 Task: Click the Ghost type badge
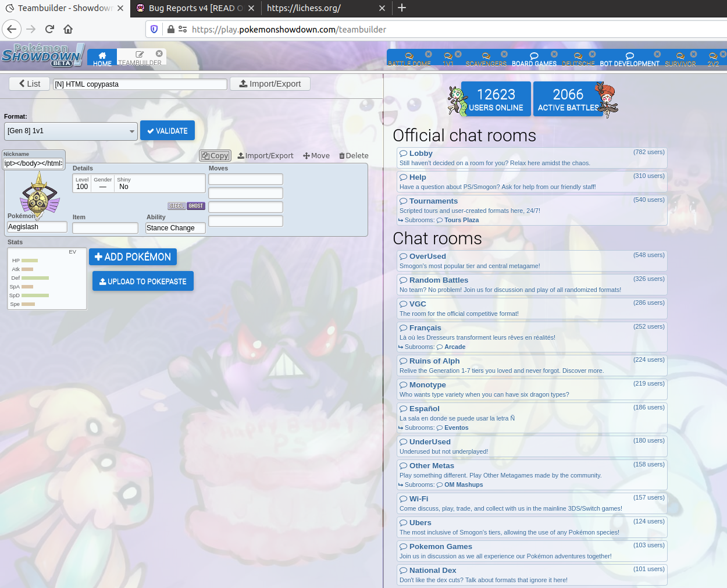tap(196, 206)
